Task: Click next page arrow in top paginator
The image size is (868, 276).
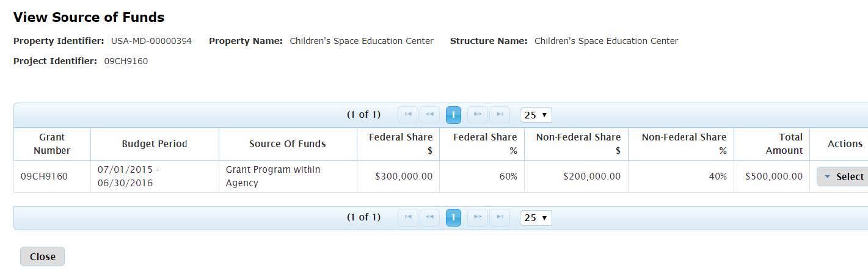Action: pyautogui.click(x=478, y=115)
